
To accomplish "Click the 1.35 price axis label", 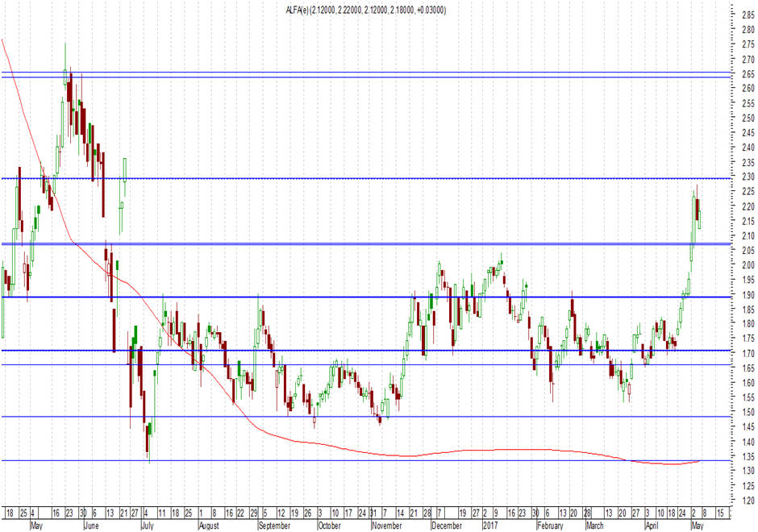I will (748, 456).
